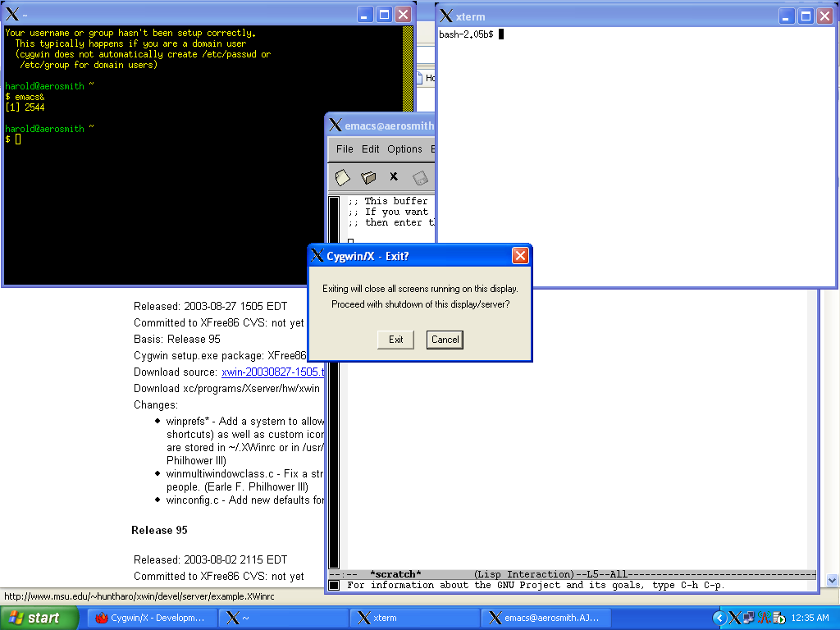The height and width of the screenshot is (630, 840).
Task: Minimize the ~ terminal window
Action: (365, 15)
